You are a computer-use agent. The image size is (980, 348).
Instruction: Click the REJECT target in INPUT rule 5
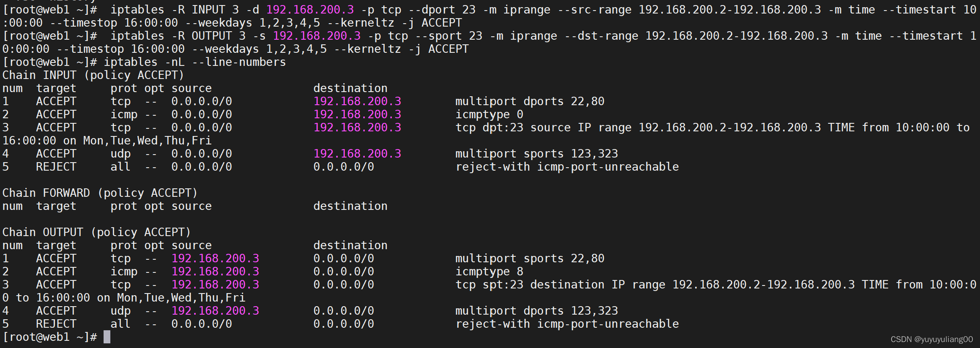pos(56,167)
